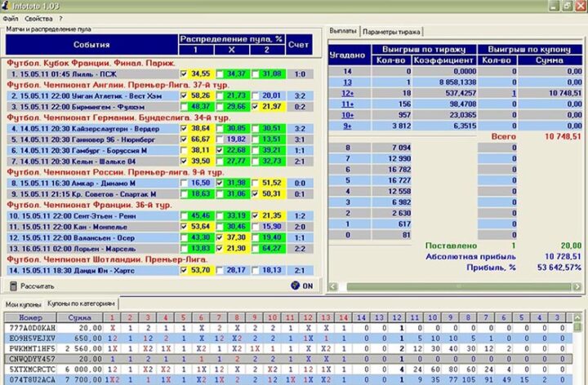Viewport: 588px width, 385px height.
Task: Open the 13 guessed category link
Action: coord(347,82)
